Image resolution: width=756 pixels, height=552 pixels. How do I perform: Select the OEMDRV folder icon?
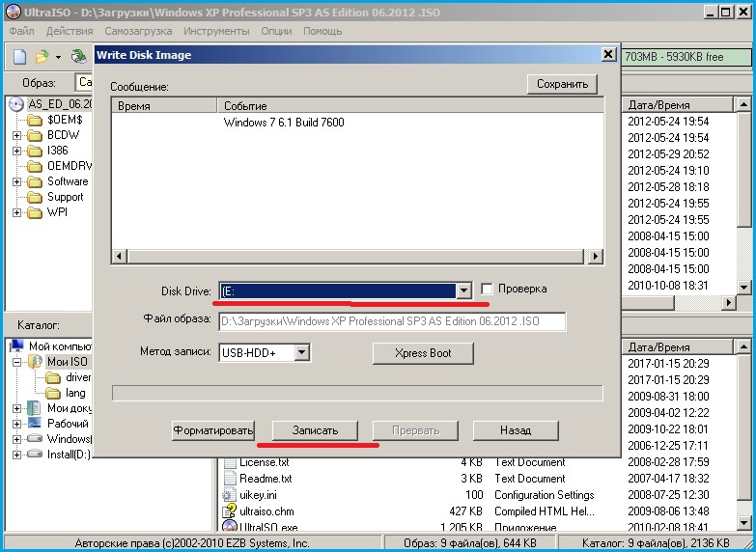35,166
